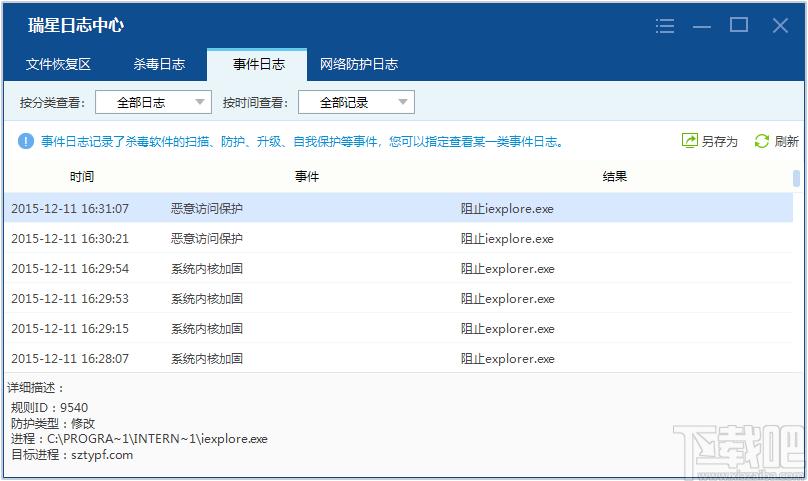Click the 结果 column header

(x=615, y=177)
